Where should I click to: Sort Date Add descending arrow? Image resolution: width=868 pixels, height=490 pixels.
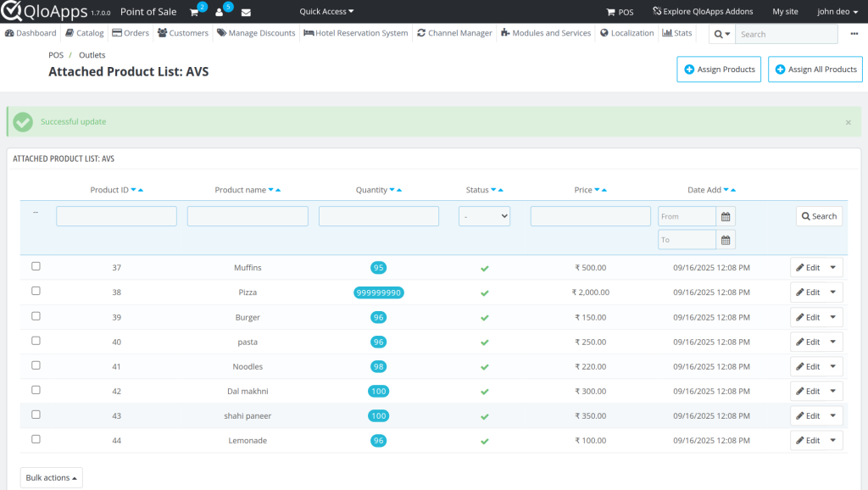[x=726, y=190]
